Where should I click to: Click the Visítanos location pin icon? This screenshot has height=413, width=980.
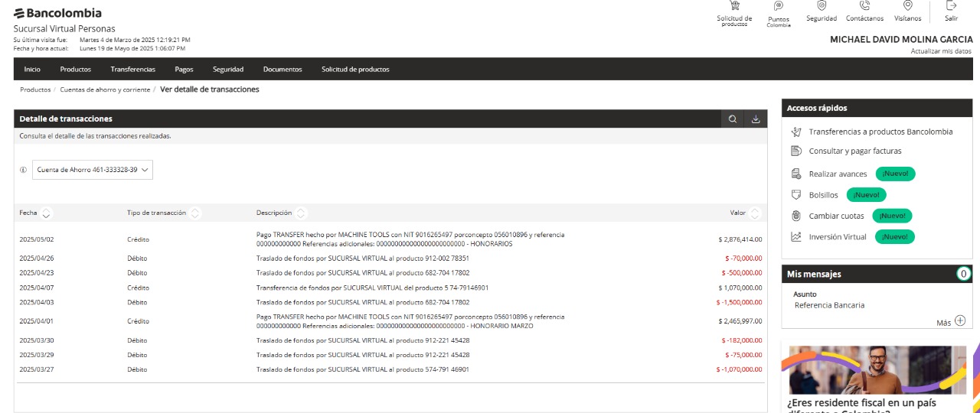click(908, 5)
